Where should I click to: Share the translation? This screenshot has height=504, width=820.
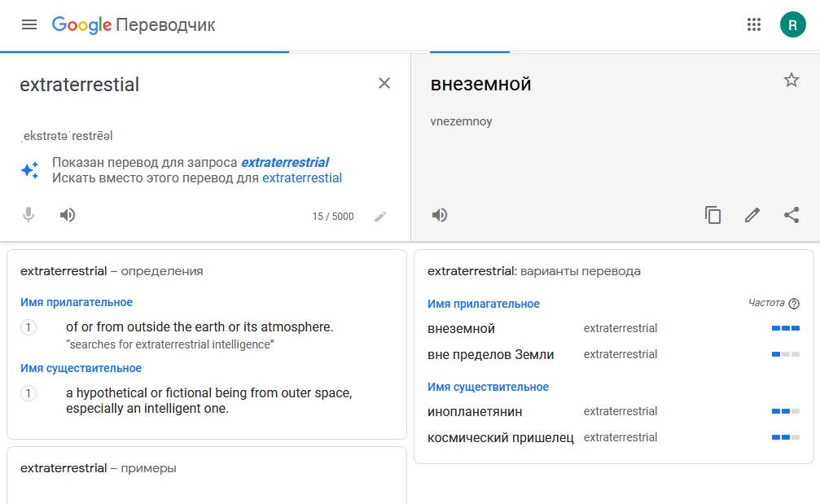click(791, 215)
